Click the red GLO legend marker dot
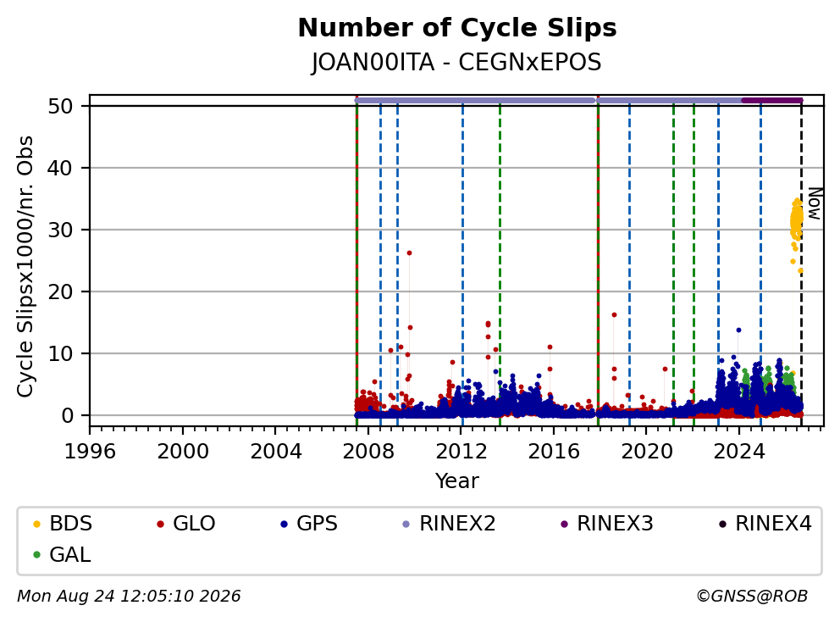The image size is (840, 622). pyautogui.click(x=160, y=524)
